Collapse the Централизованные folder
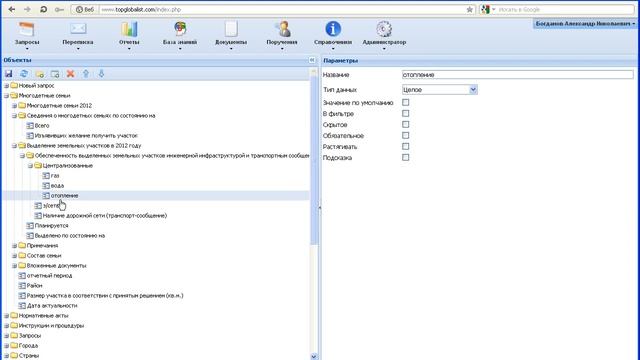Image resolution: width=640 pixels, height=360 pixels. pos(30,166)
